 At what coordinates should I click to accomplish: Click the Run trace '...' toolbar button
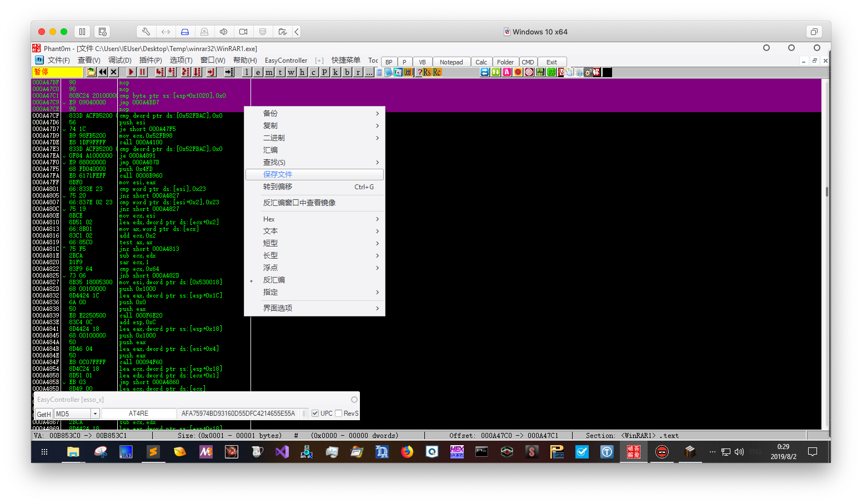pyautogui.click(x=369, y=72)
